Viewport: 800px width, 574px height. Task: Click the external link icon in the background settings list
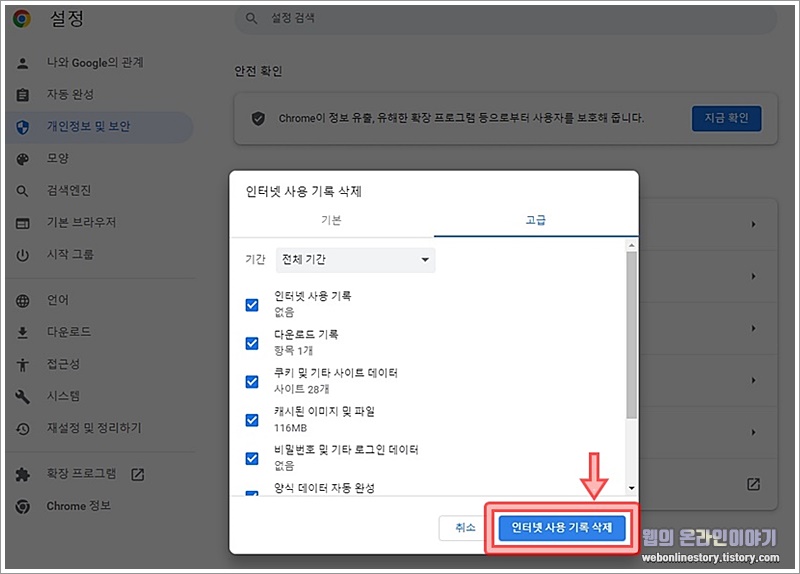pos(754,484)
